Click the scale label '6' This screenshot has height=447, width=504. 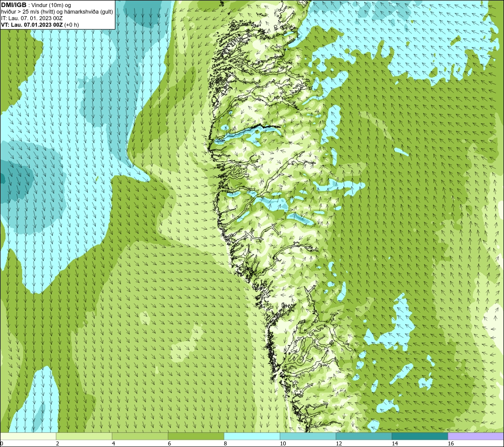tap(169, 443)
